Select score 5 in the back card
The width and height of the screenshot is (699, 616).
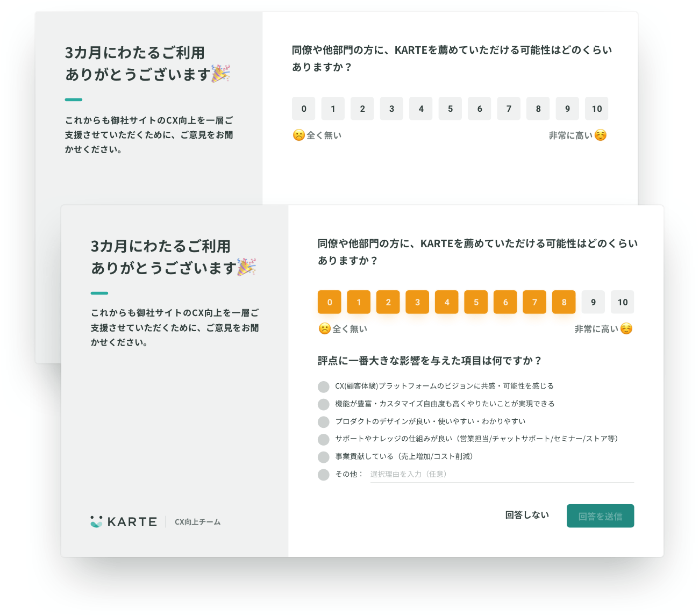point(450,109)
